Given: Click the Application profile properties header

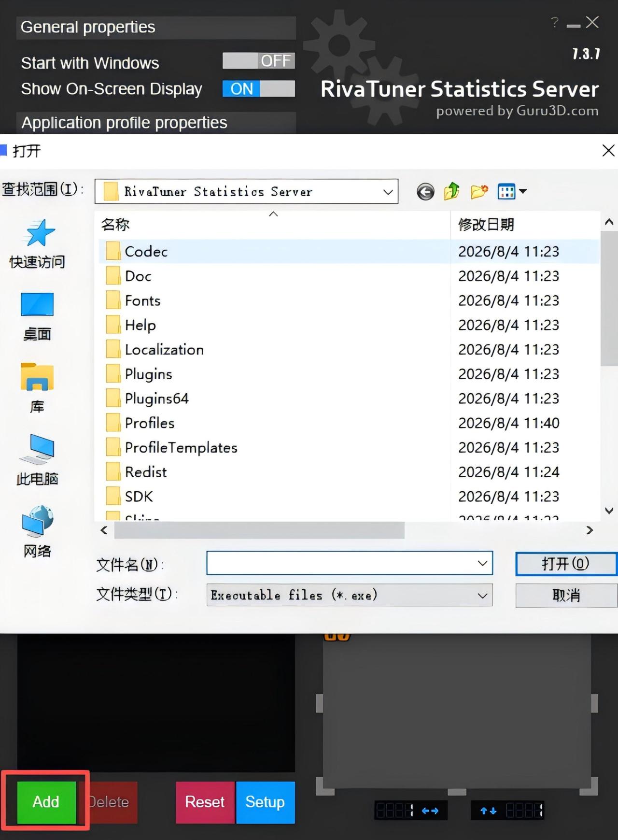Looking at the screenshot, I should (x=156, y=123).
